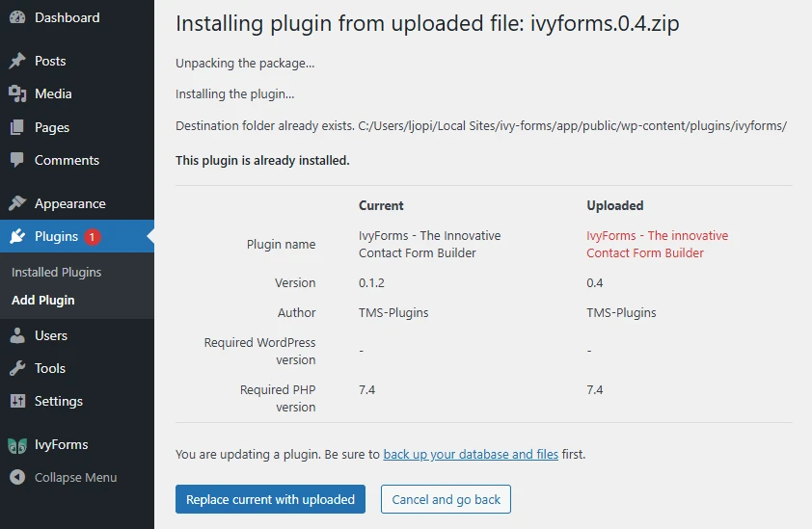Follow the back up your database link
Screen dimensions: 812x529
point(471,454)
